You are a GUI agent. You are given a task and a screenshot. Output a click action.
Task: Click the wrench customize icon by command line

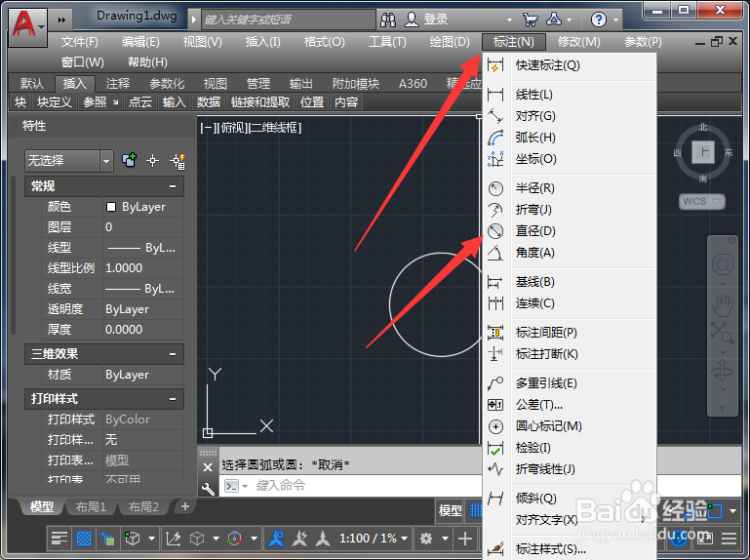(x=208, y=488)
